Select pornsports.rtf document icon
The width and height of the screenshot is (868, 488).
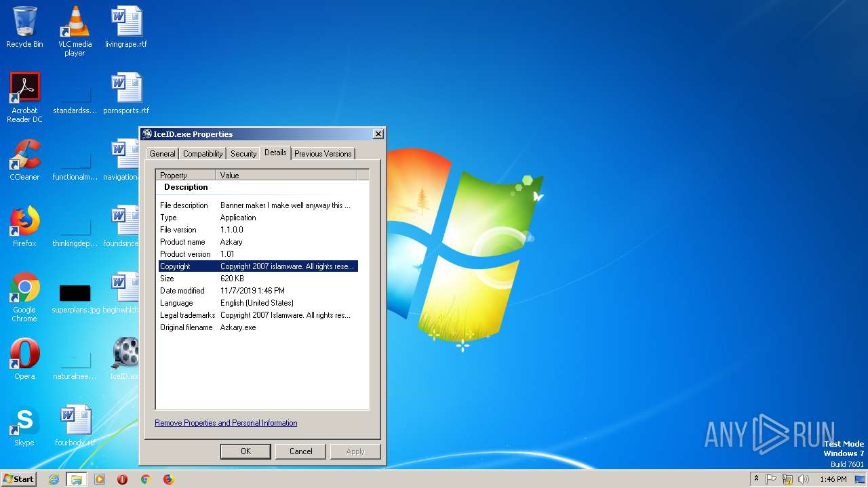coord(126,94)
